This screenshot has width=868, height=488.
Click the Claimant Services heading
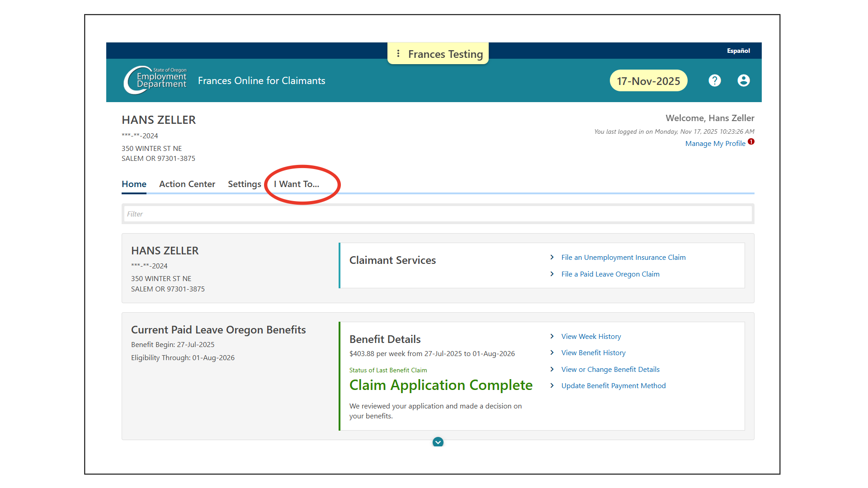click(x=392, y=260)
